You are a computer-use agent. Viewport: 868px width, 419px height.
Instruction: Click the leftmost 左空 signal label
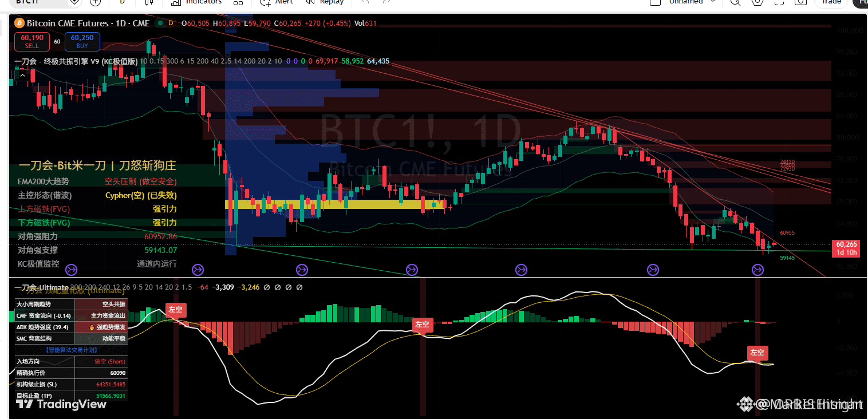pyautogui.click(x=175, y=309)
